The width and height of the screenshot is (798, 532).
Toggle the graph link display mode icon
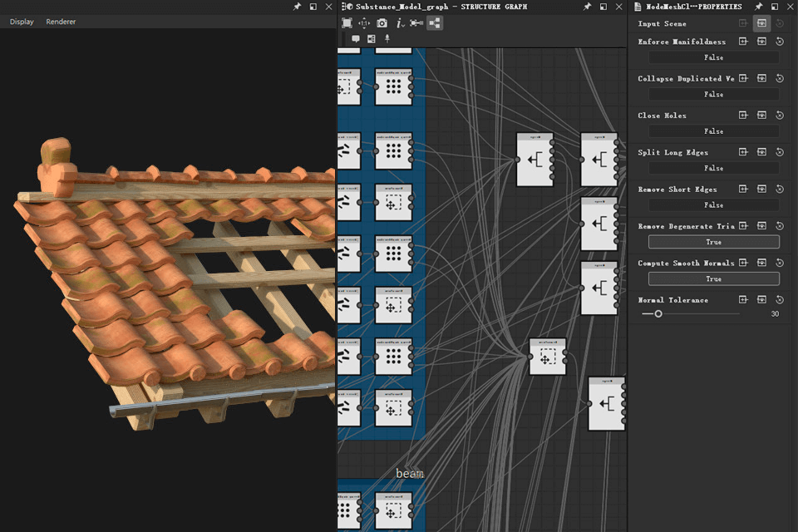(x=416, y=23)
